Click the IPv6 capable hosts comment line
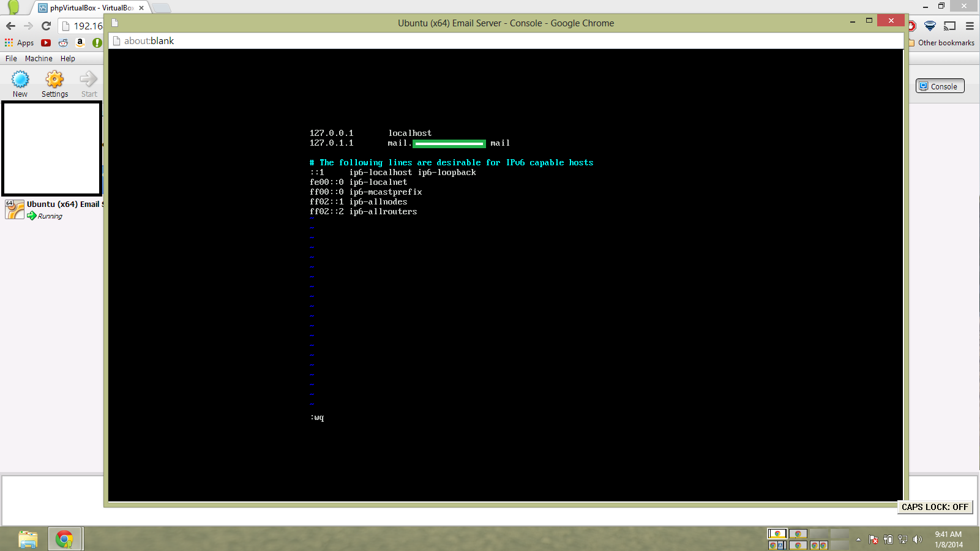 [451, 162]
